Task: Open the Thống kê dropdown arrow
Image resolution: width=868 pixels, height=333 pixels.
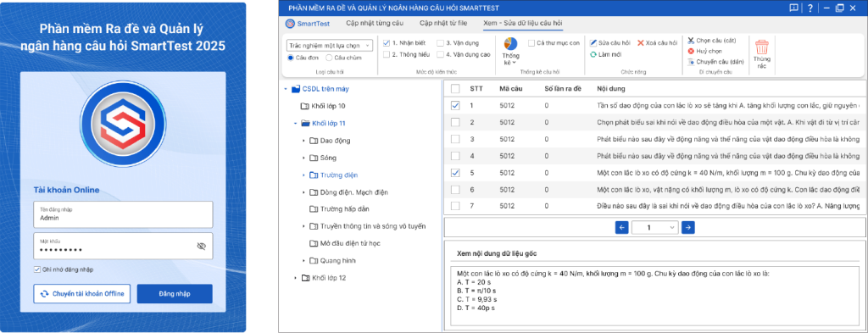Action: [514, 63]
